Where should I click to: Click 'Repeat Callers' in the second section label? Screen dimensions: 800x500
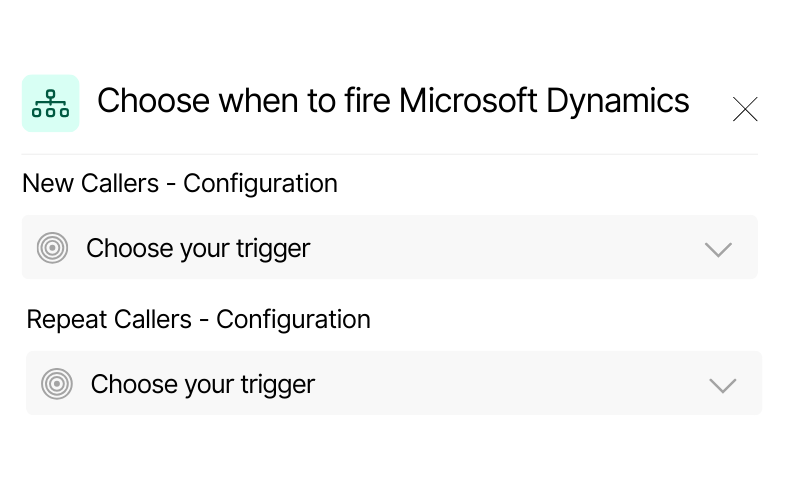108,320
